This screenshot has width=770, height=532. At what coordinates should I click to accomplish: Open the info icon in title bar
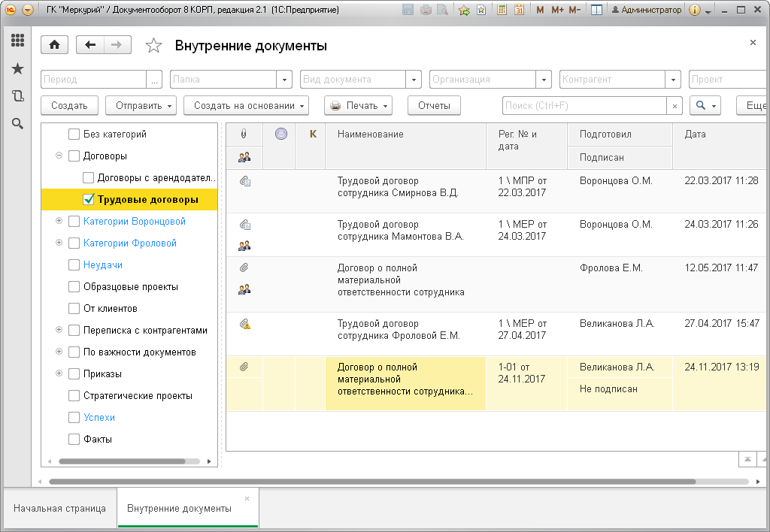click(694, 10)
